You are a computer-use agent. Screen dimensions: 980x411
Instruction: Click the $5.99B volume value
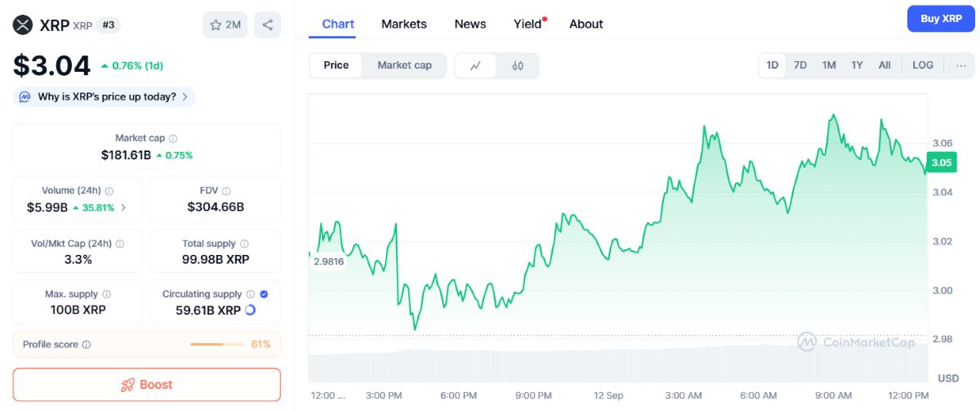[x=47, y=208]
